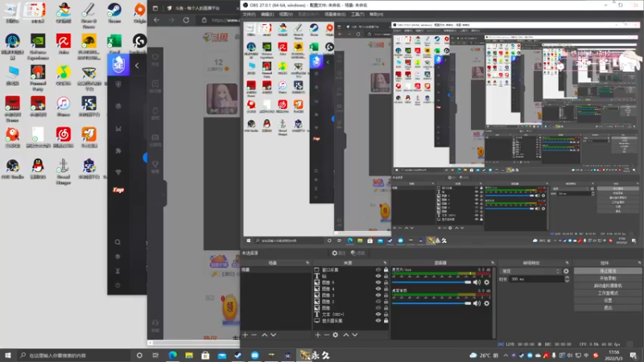Mute the Mic/Aux speaker icon
This screenshot has width=644, height=362.
coord(477,282)
